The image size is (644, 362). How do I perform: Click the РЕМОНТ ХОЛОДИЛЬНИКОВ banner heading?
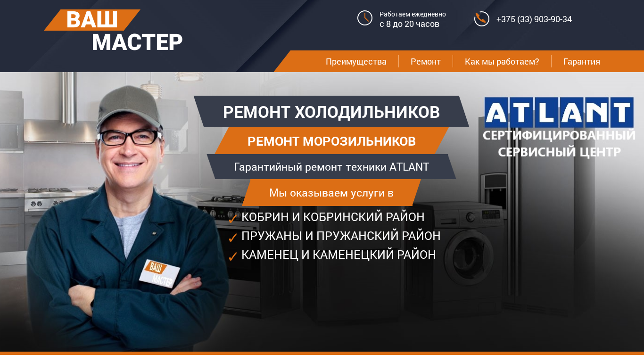(x=331, y=112)
